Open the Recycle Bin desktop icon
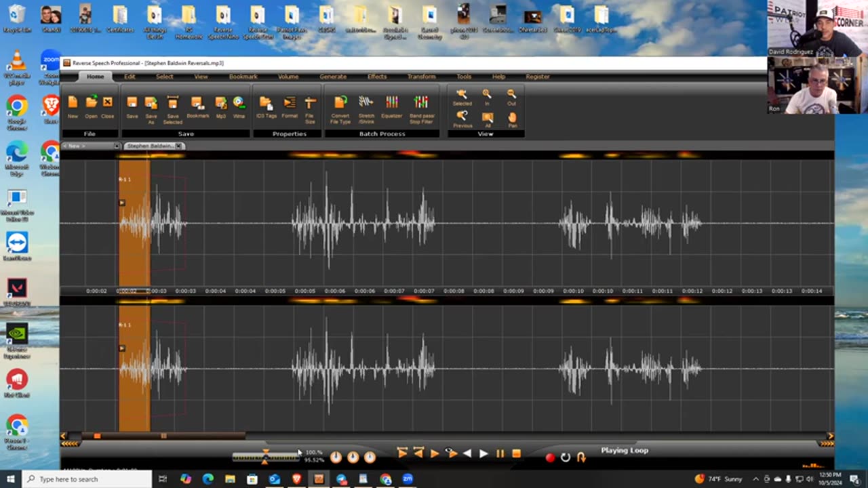This screenshot has width=868, height=488. (16, 19)
